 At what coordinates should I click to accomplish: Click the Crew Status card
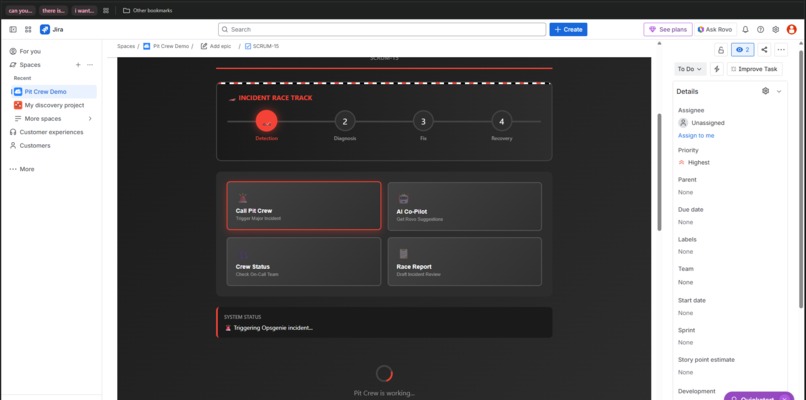point(304,261)
